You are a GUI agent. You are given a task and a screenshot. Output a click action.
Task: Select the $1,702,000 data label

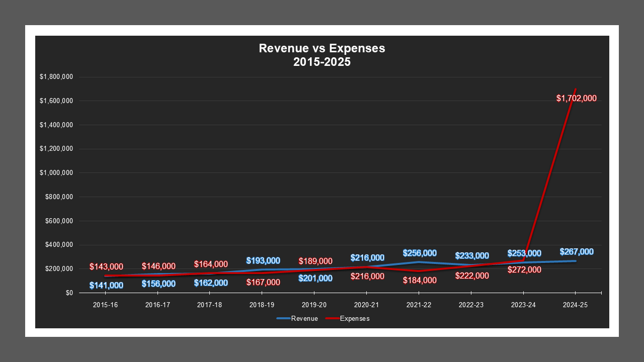coord(577,98)
